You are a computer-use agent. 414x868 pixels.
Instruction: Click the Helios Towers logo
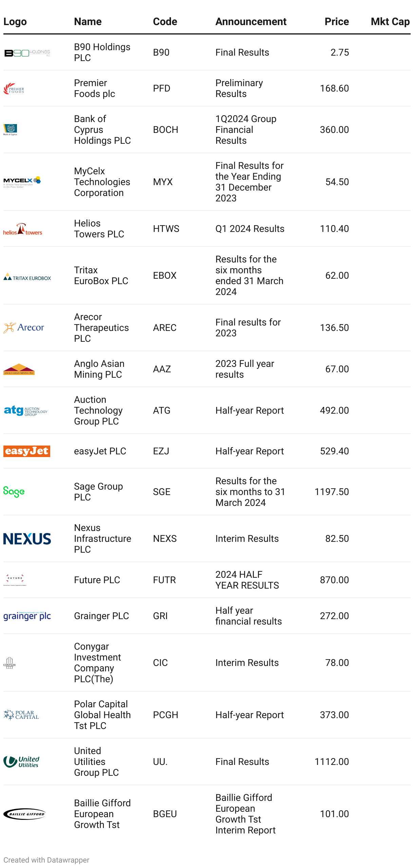click(23, 229)
